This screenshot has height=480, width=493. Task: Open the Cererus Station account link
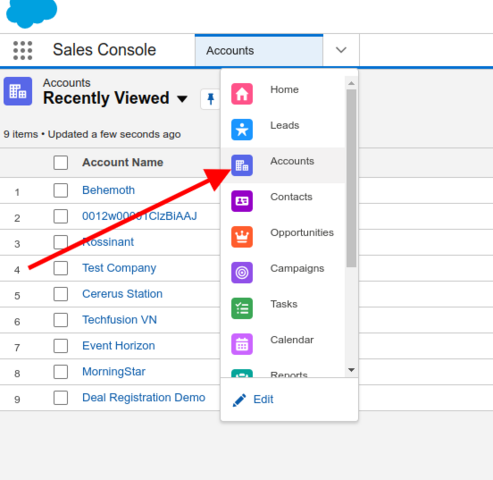point(122,294)
